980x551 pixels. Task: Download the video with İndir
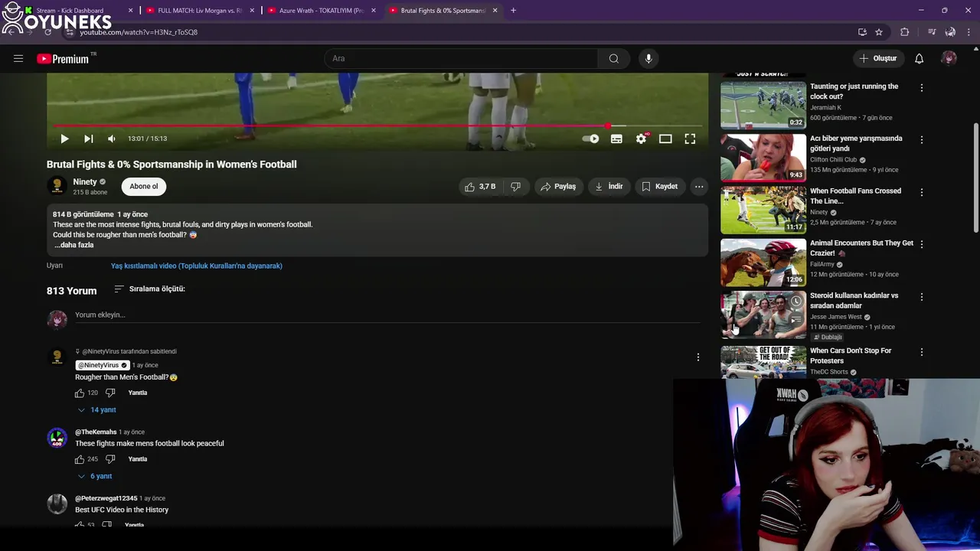609,187
